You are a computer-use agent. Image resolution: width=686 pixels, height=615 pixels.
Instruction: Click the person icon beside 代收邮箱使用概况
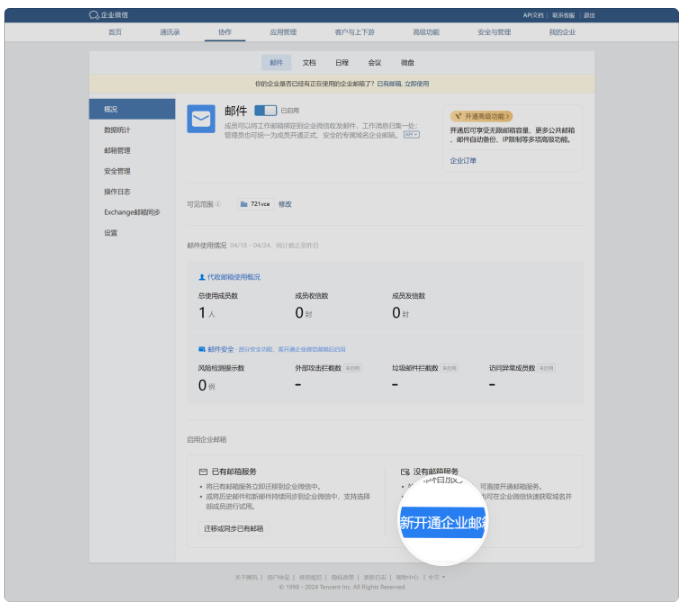click(202, 276)
